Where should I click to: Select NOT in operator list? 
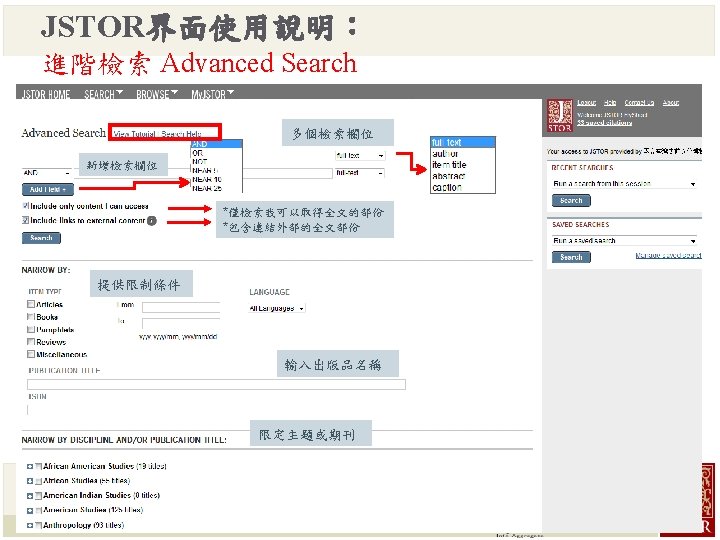pyautogui.click(x=199, y=162)
